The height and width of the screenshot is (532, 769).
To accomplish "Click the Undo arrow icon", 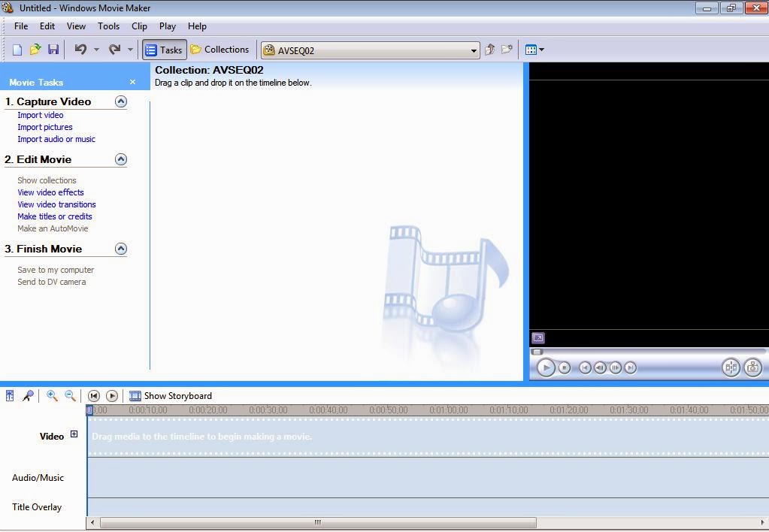I will [x=81, y=49].
